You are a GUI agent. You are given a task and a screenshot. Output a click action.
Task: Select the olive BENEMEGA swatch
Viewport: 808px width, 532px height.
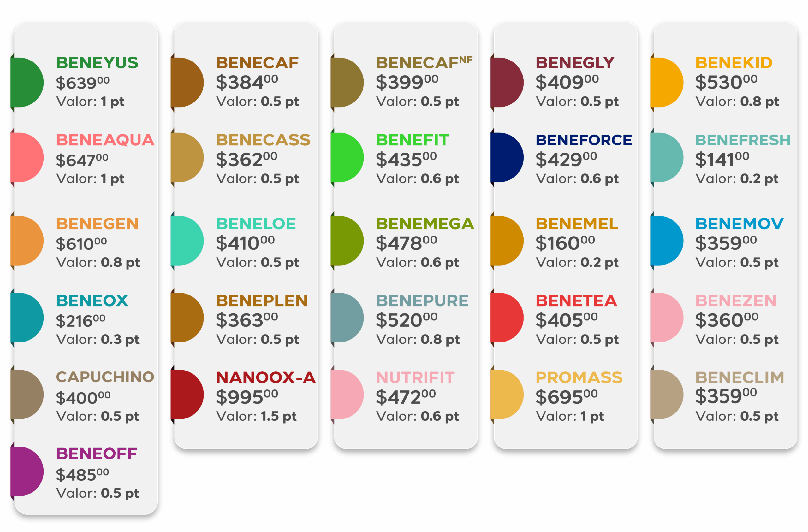pyautogui.click(x=347, y=241)
